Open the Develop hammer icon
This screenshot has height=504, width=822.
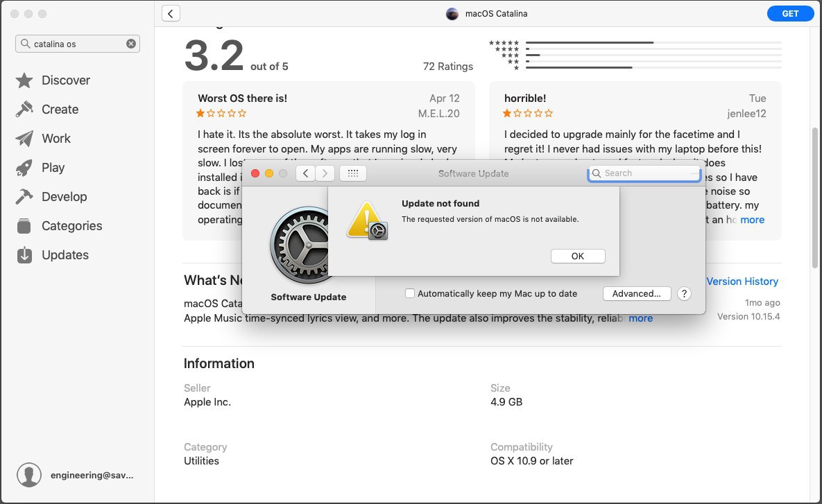pyautogui.click(x=24, y=196)
